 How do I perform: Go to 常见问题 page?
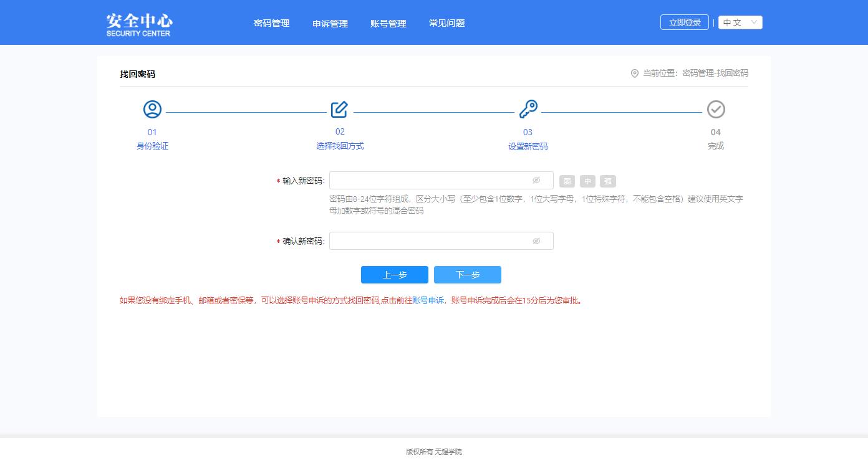coord(446,23)
